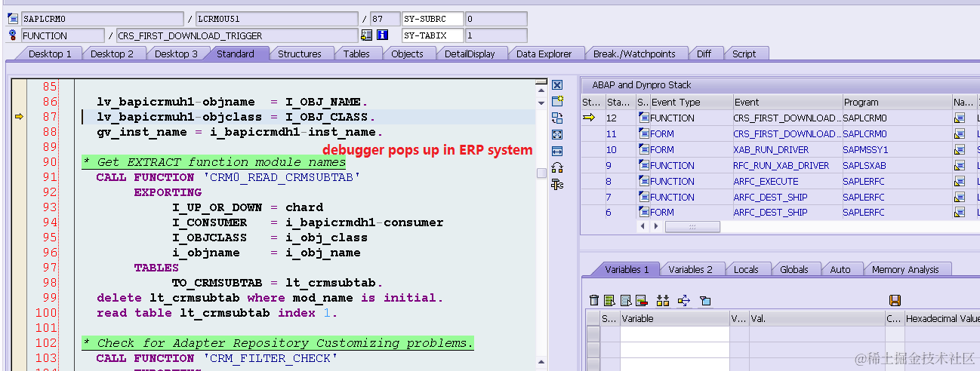Click the stack table horizontal scrollbar thumb
This screenshot has width=980, height=371.
692,226
